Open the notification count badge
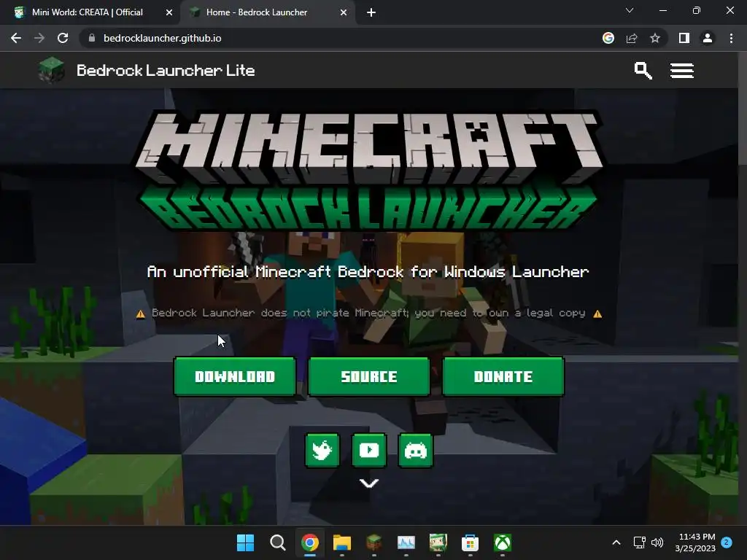The height and width of the screenshot is (560, 747). click(x=727, y=542)
